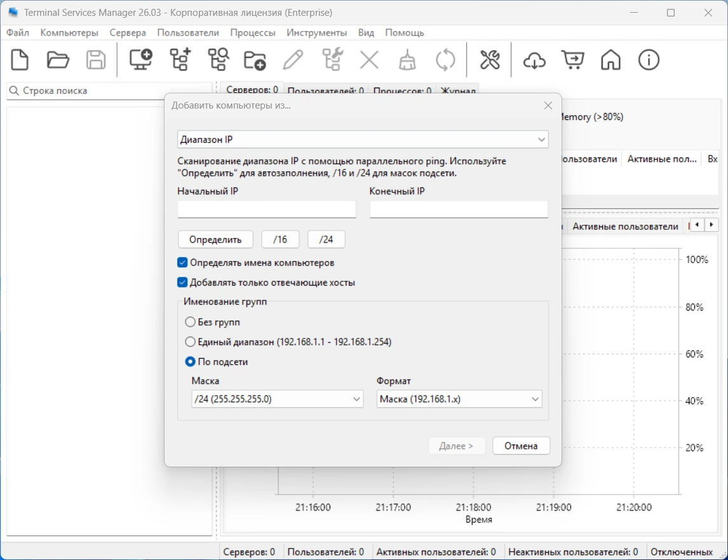Uncheck Определять имена компьютеров checkbox
728x560 pixels.
click(182, 263)
